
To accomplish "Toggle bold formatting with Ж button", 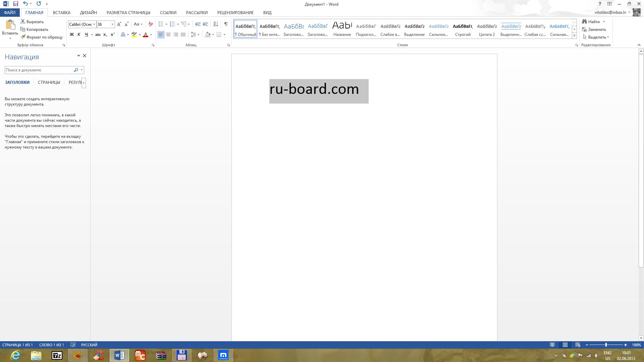I will click(71, 35).
